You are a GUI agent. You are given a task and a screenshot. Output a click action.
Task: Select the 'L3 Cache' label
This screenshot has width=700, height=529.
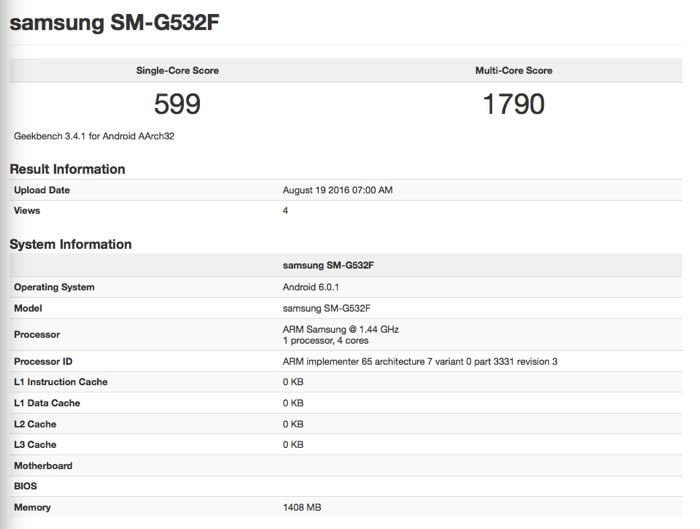[35, 445]
